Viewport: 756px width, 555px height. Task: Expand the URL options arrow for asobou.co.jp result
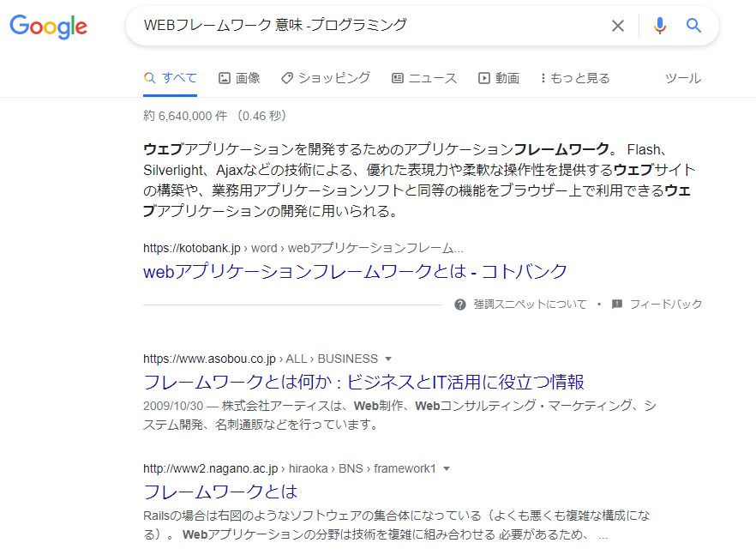click(389, 359)
